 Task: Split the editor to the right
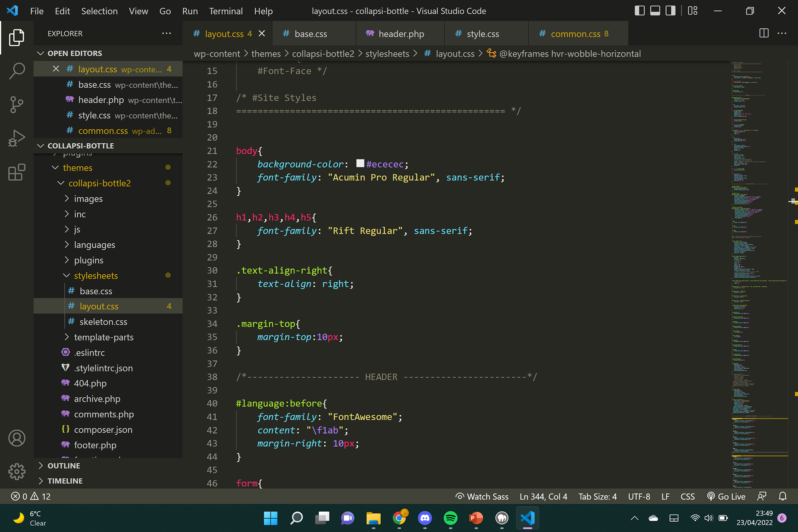(764, 33)
